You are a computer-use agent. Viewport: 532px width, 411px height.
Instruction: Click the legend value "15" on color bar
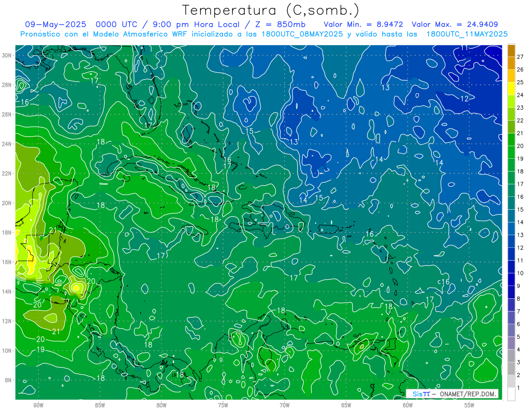520,209
